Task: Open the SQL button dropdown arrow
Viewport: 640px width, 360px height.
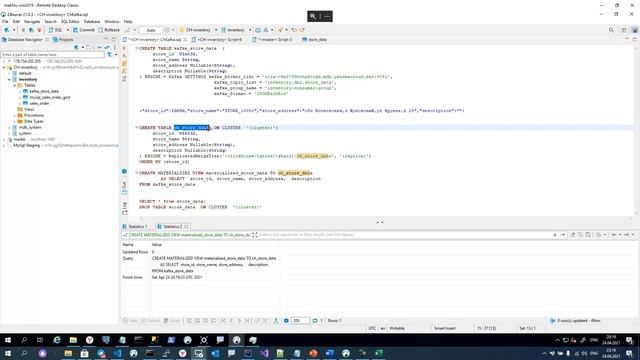Action: [x=68, y=30]
